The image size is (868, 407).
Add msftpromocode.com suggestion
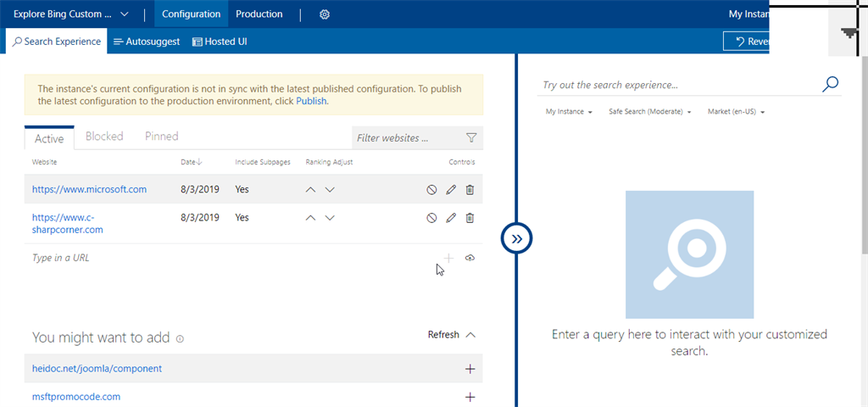click(470, 397)
